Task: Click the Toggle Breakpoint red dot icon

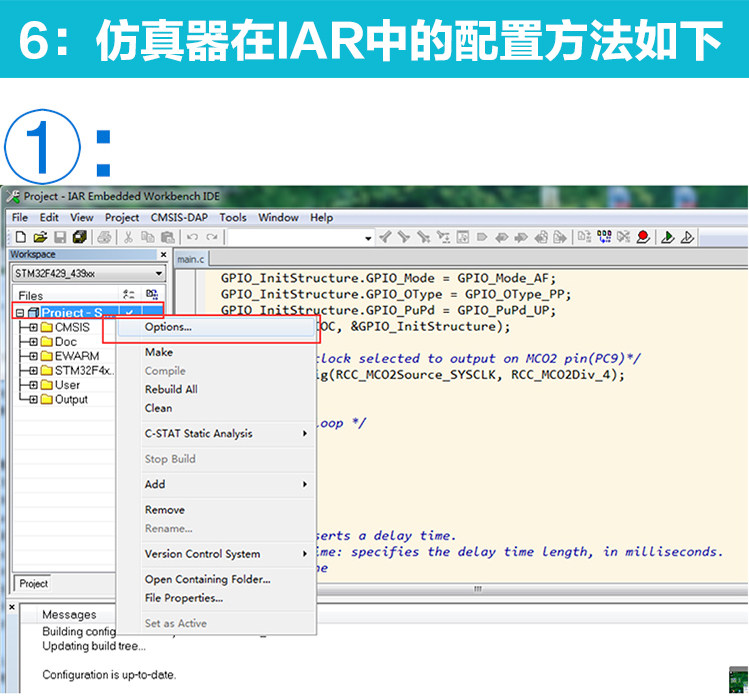Action: pyautogui.click(x=643, y=237)
